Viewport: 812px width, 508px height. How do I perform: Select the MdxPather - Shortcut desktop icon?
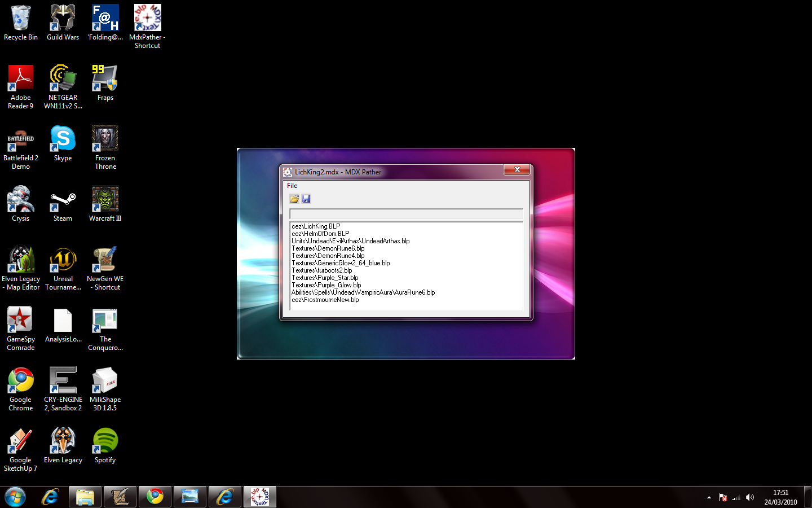(x=148, y=27)
